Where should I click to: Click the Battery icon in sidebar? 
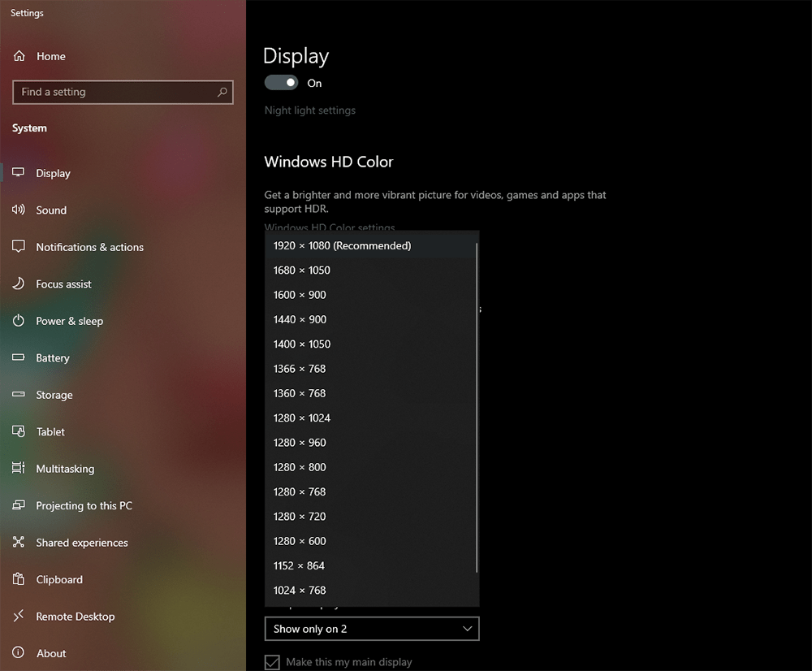[18, 357]
